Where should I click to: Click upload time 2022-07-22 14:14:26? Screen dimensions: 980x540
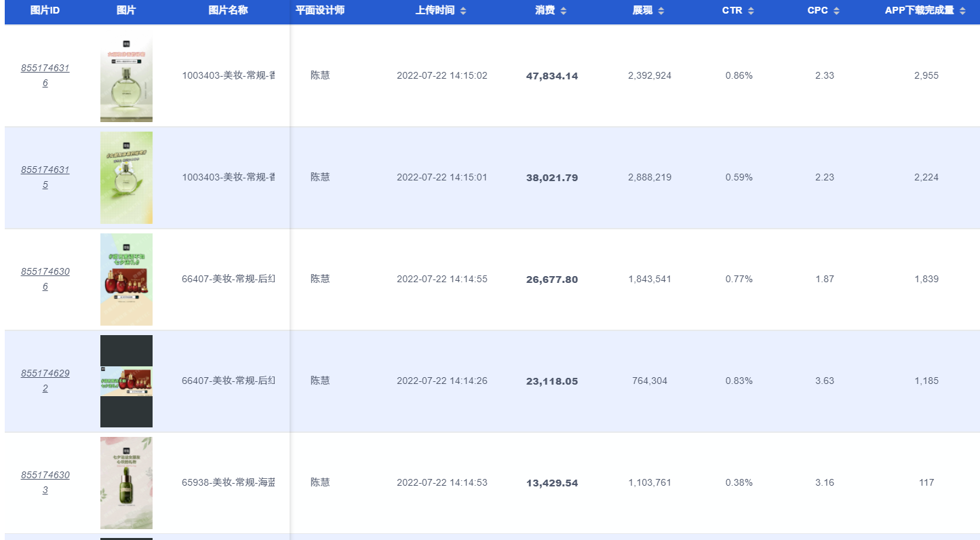coord(442,381)
